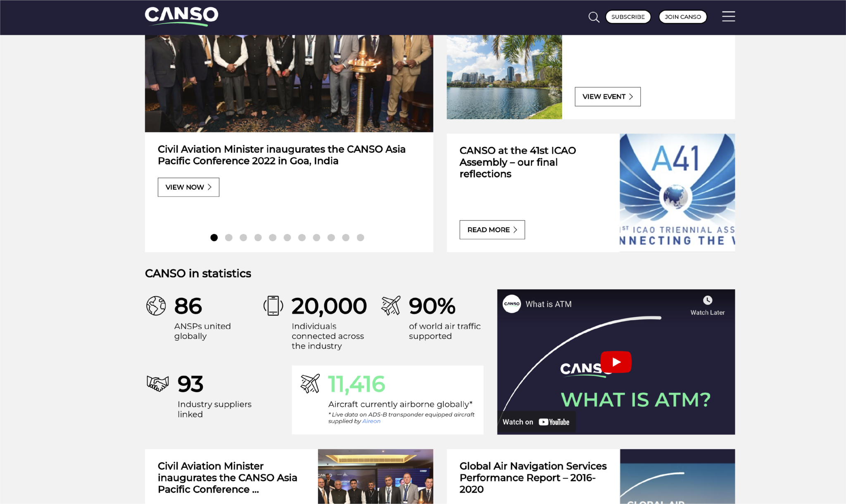This screenshot has height=504, width=846.
Task: Click the Watch Later clock icon
Action: (x=707, y=300)
